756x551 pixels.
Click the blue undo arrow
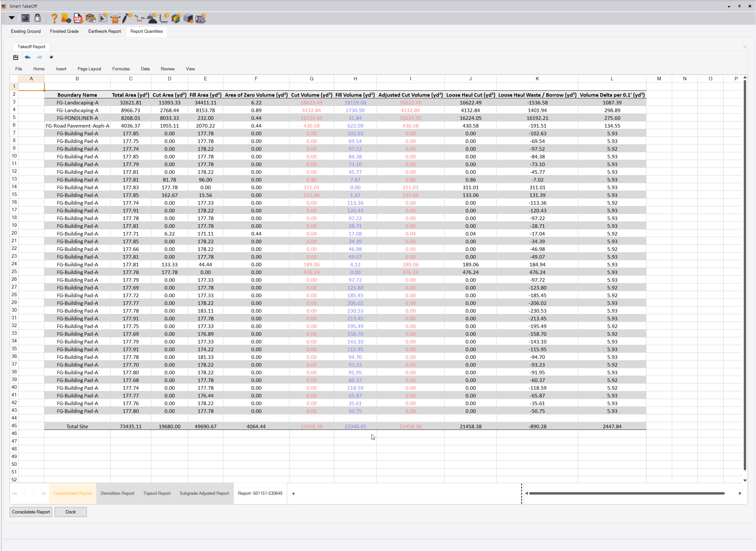pyautogui.click(x=28, y=58)
